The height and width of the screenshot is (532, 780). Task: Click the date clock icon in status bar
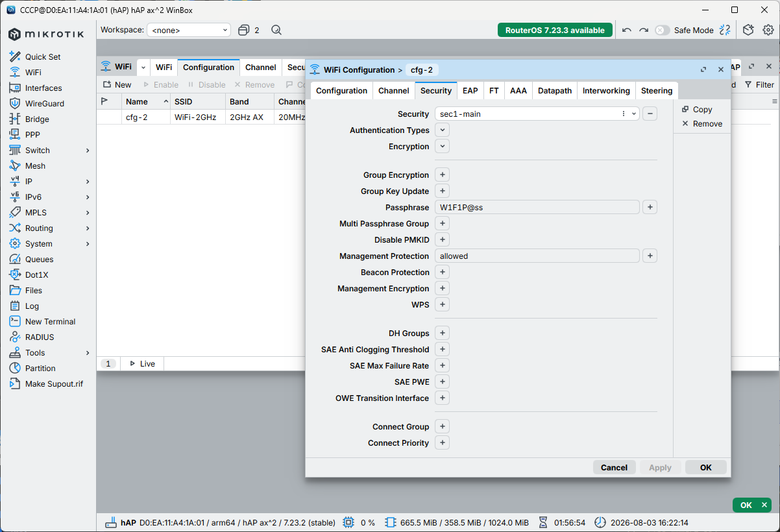click(600, 522)
